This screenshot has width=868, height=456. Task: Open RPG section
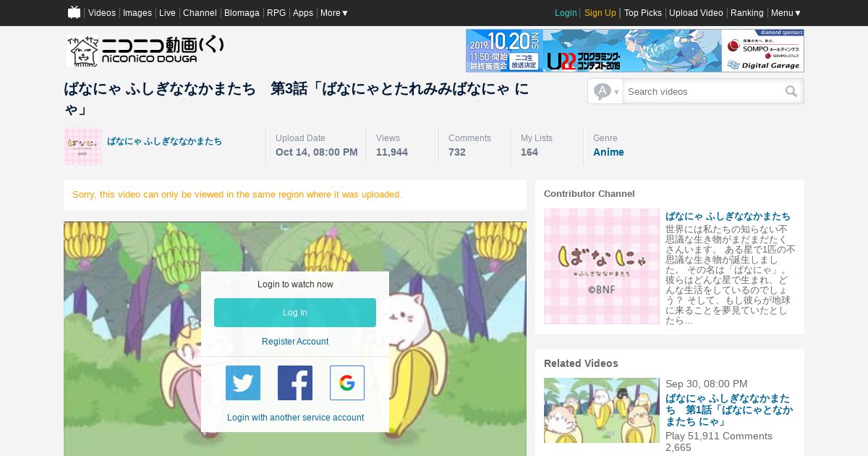276,13
